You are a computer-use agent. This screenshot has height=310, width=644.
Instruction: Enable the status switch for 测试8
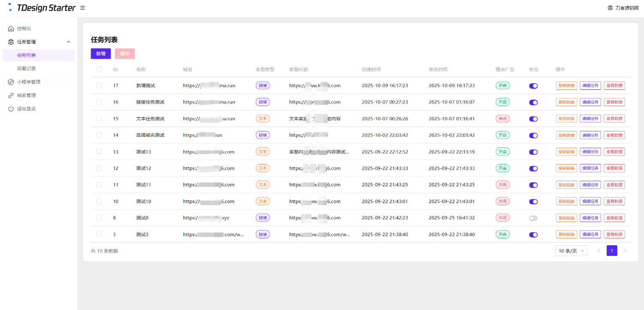coord(533,218)
